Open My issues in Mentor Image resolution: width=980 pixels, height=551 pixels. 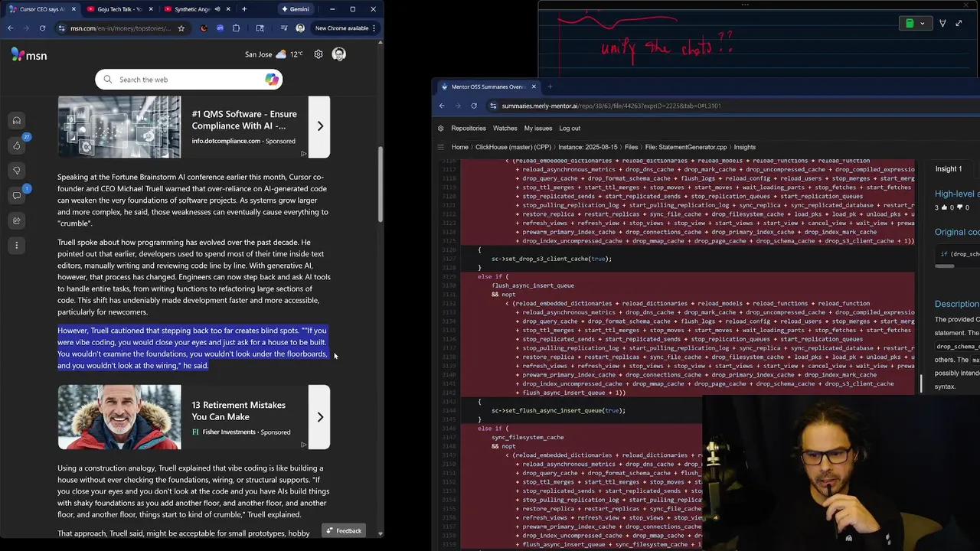click(x=538, y=129)
